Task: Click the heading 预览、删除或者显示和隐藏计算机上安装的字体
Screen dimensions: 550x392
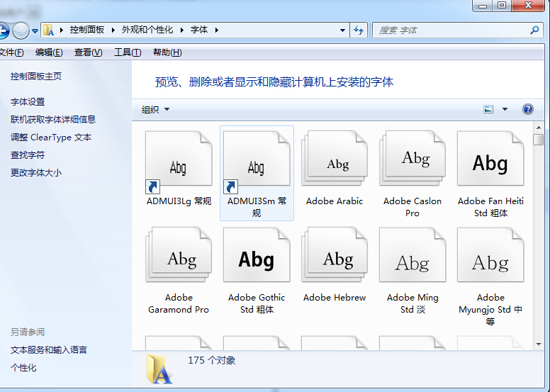Action: (274, 82)
